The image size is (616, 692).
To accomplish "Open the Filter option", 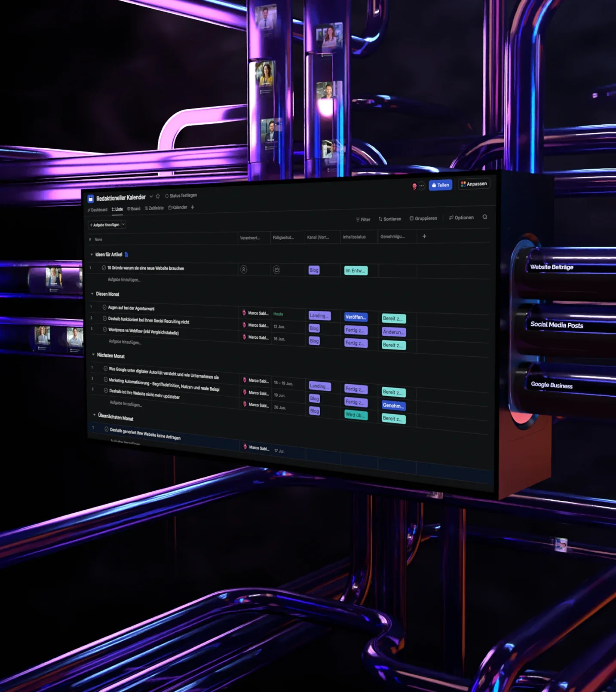I will (x=363, y=219).
